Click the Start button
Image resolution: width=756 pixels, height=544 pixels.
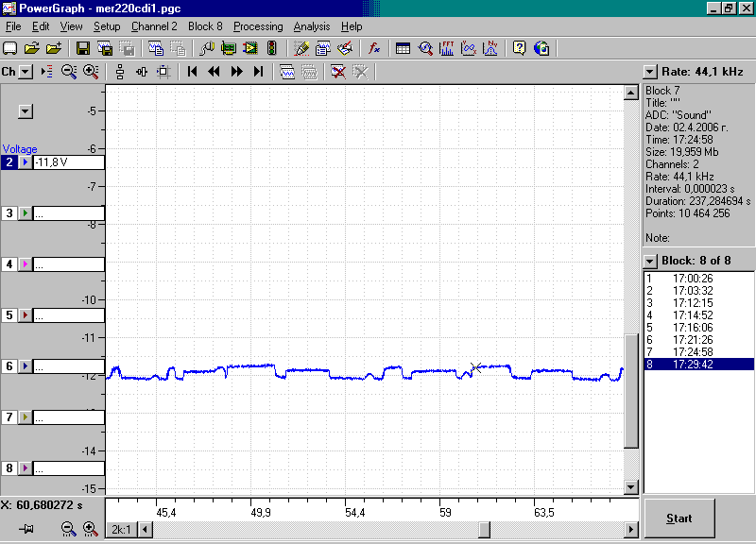point(679,518)
